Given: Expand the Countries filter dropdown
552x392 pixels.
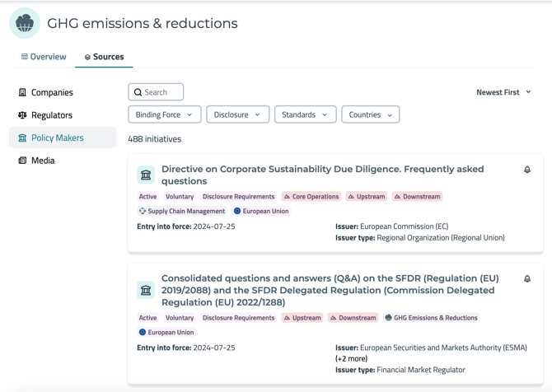Looking at the screenshot, I should 370,114.
